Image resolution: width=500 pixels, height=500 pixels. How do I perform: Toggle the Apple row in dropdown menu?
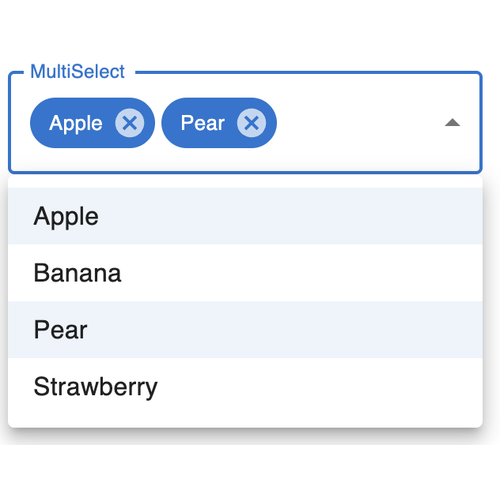coord(245,216)
